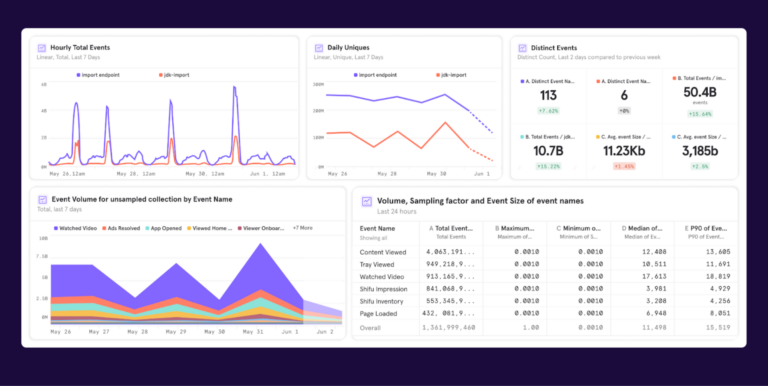
Task: Click the dashed purple projection in Daily Uniques
Action: point(481,122)
